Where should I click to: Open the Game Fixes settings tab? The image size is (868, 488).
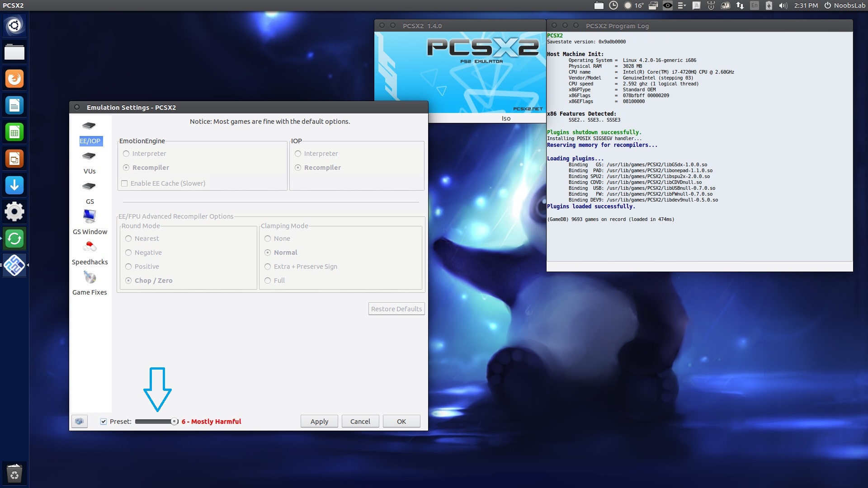coord(90,292)
